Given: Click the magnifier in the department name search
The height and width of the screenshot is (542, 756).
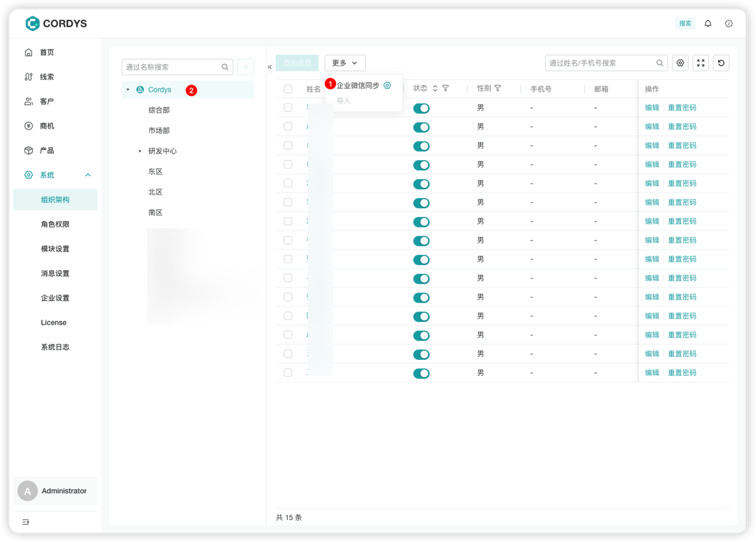Looking at the screenshot, I should 225,67.
